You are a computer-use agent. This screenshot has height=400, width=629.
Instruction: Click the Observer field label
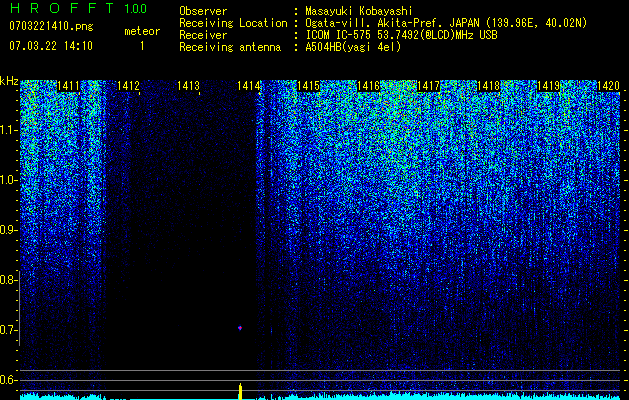(203, 11)
